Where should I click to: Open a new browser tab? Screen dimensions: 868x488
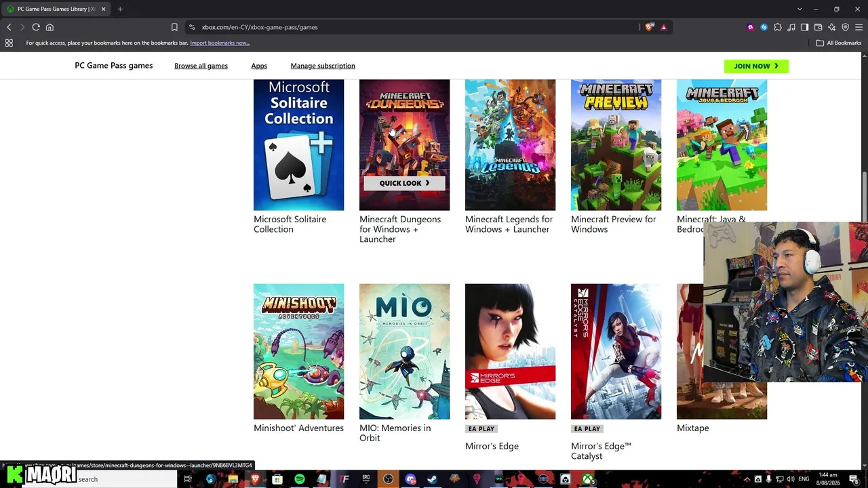[x=120, y=9]
